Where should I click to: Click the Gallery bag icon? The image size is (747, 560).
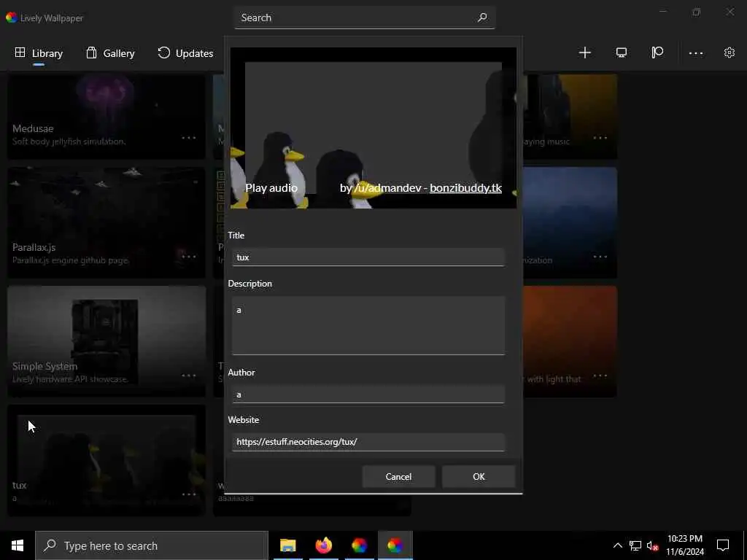point(91,52)
